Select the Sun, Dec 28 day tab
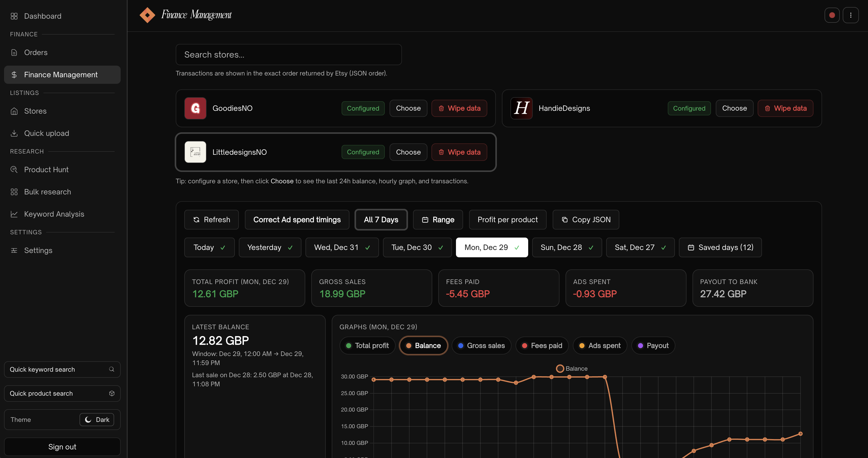This screenshot has width=868, height=458. (567, 247)
